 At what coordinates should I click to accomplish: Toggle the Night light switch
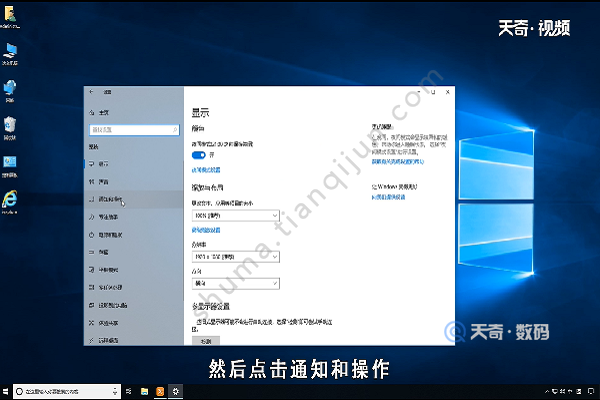click(x=199, y=155)
